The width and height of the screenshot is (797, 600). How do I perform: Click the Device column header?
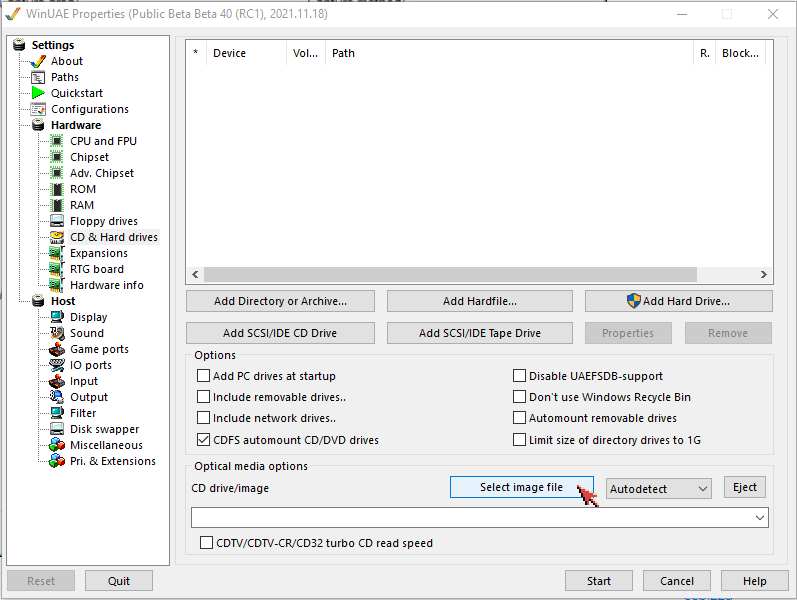point(247,53)
